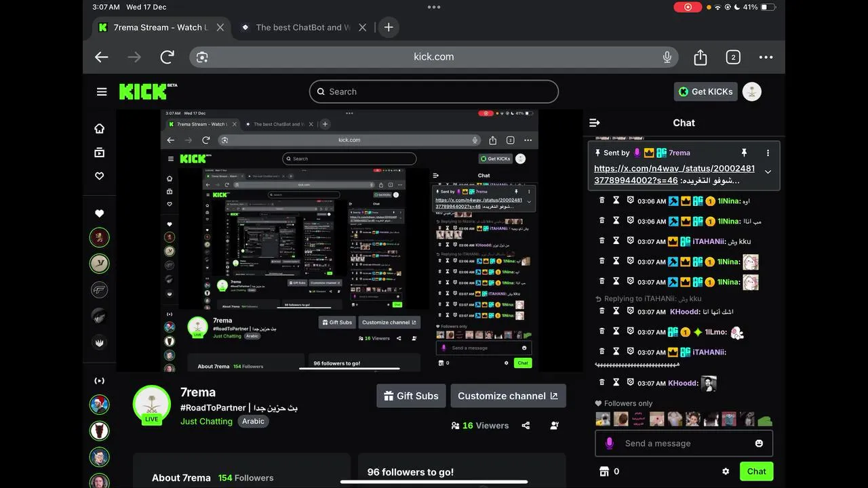Collapse the chat panel with arrow icon
The image size is (868, 488).
[x=595, y=123]
